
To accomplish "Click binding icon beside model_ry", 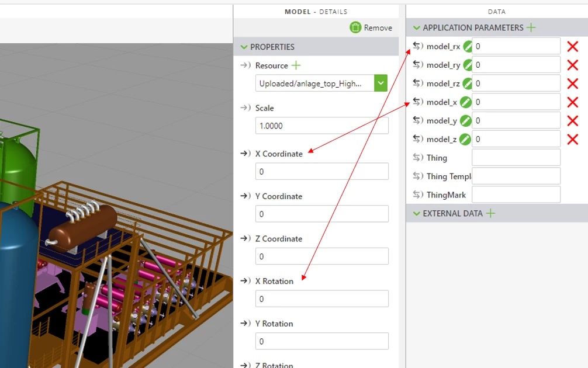I will 418,64.
